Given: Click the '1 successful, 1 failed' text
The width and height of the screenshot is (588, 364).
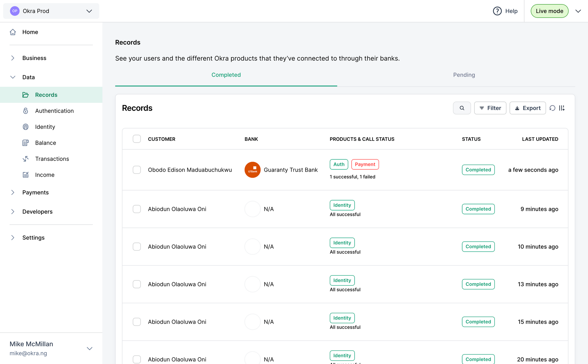Looking at the screenshot, I should click(x=353, y=177).
